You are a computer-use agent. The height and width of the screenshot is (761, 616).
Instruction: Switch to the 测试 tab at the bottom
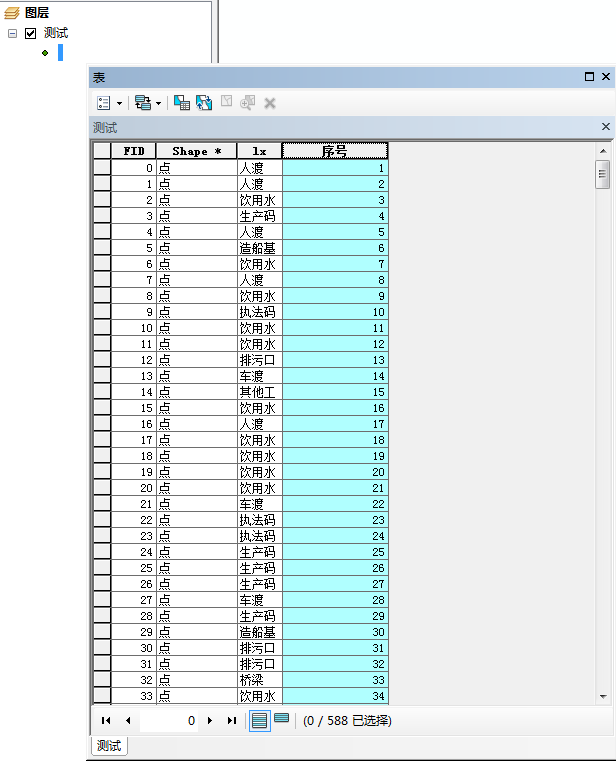(109, 745)
